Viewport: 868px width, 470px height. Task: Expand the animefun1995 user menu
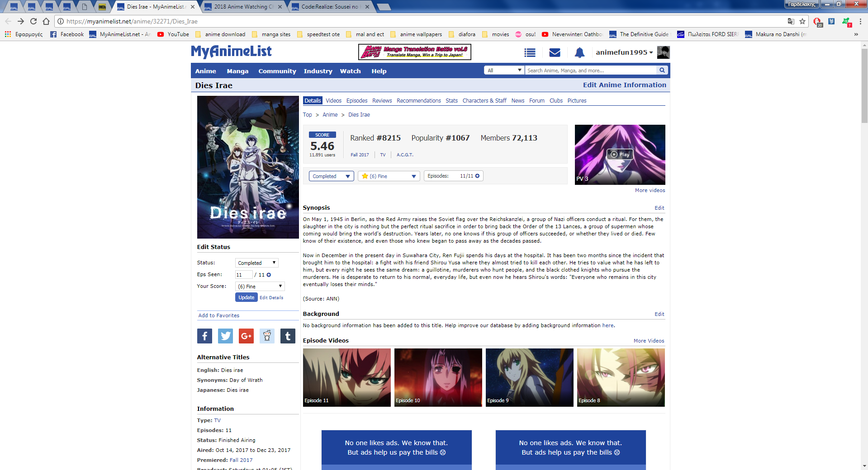[624, 52]
